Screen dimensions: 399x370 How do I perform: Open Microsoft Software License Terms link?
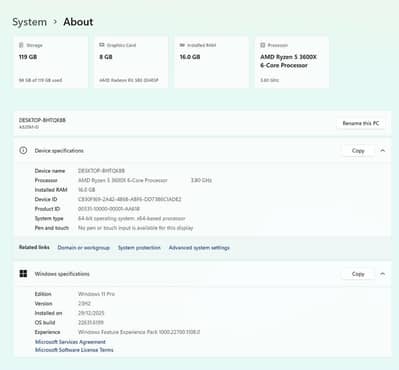click(74, 350)
